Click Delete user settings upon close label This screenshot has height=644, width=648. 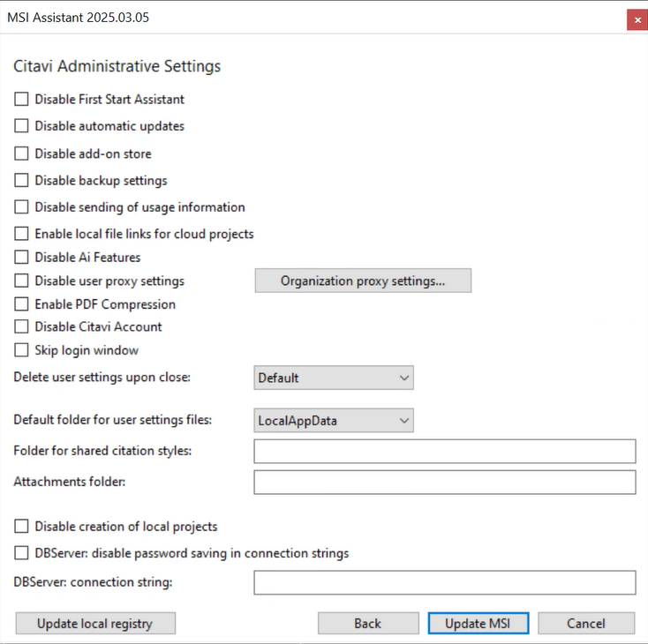coord(102,378)
